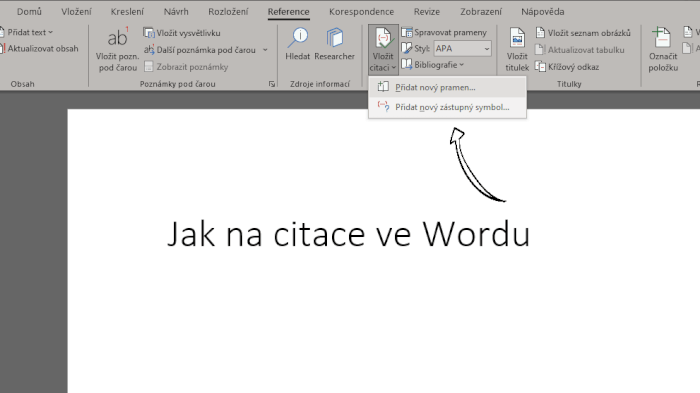Image resolution: width=700 pixels, height=393 pixels.
Task: Switch to the Vložení tab
Action: pyautogui.click(x=76, y=12)
